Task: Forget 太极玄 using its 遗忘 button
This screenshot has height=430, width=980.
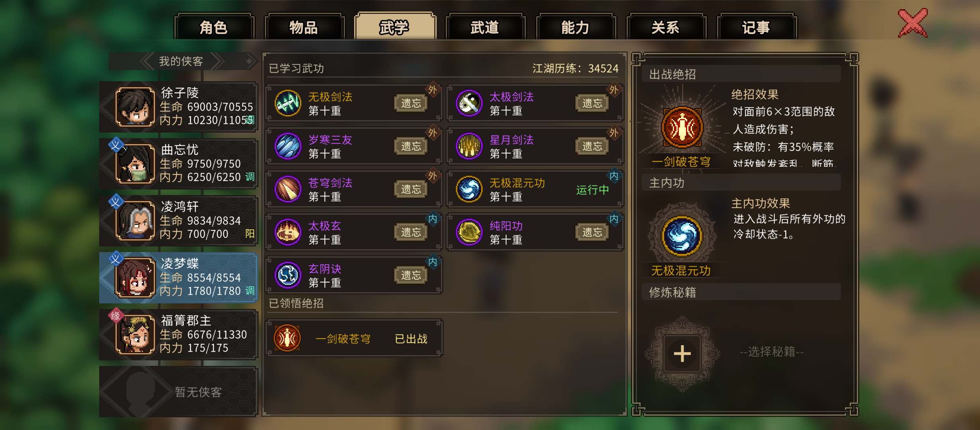Action: tap(411, 233)
